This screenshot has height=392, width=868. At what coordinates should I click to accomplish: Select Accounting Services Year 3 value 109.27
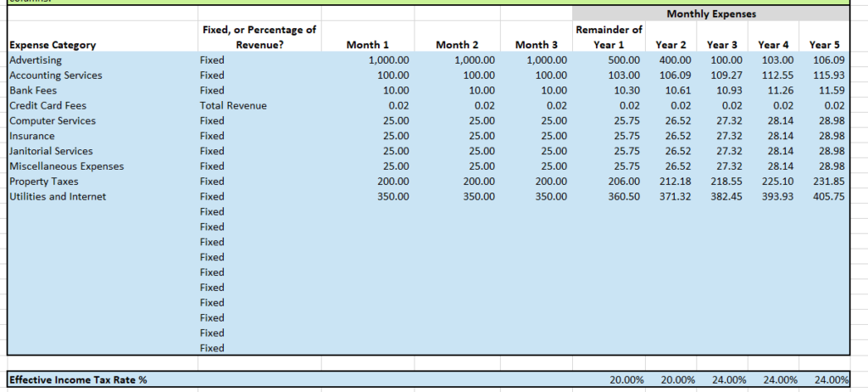coord(726,75)
